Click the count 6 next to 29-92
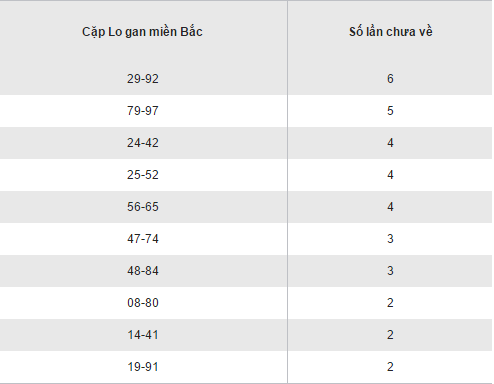Viewport: 494px width, 384px height. (x=390, y=79)
